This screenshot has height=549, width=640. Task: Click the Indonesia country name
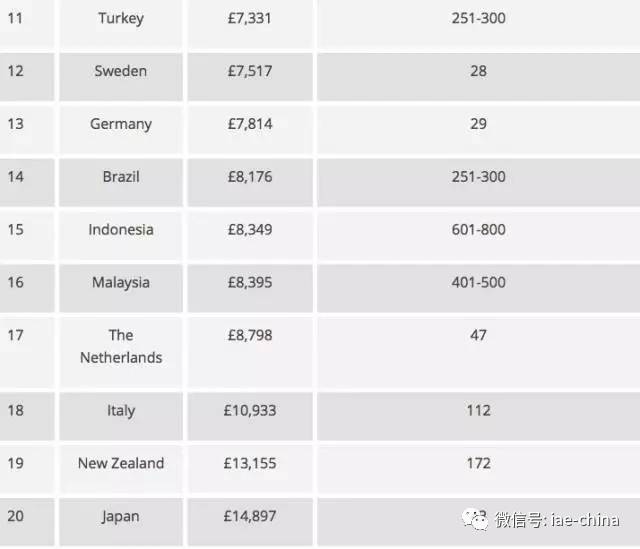click(121, 229)
